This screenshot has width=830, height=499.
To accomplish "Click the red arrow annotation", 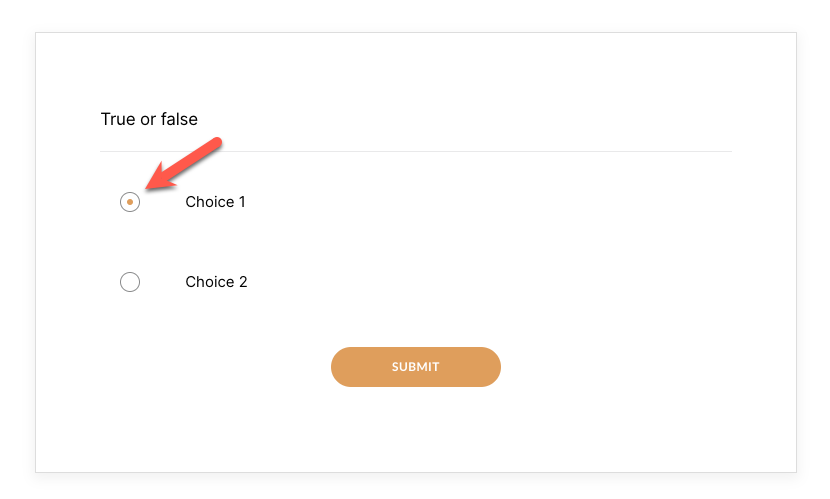I will click(x=184, y=164).
